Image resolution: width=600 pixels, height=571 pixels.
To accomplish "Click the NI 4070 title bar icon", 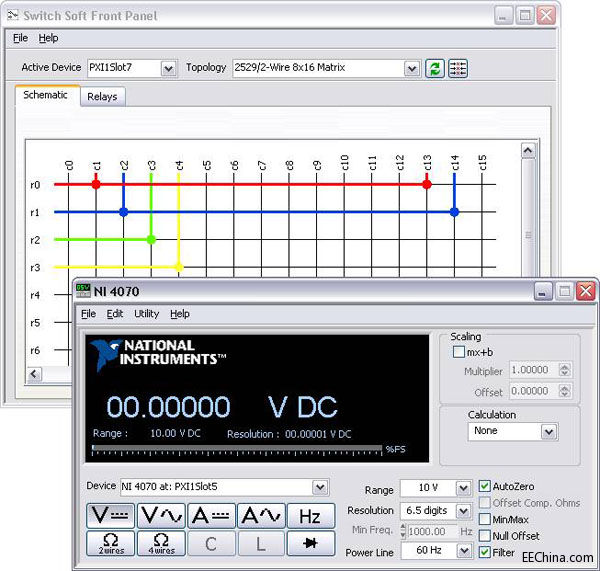I will [83, 291].
